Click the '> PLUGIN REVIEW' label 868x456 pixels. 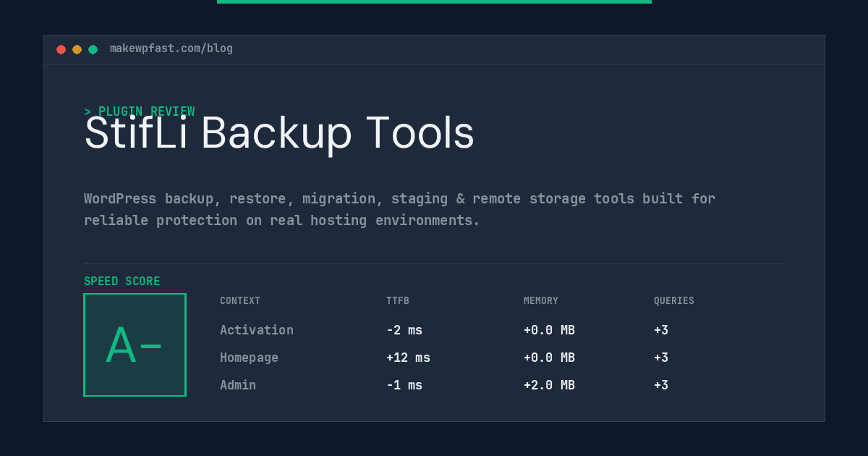[140, 111]
